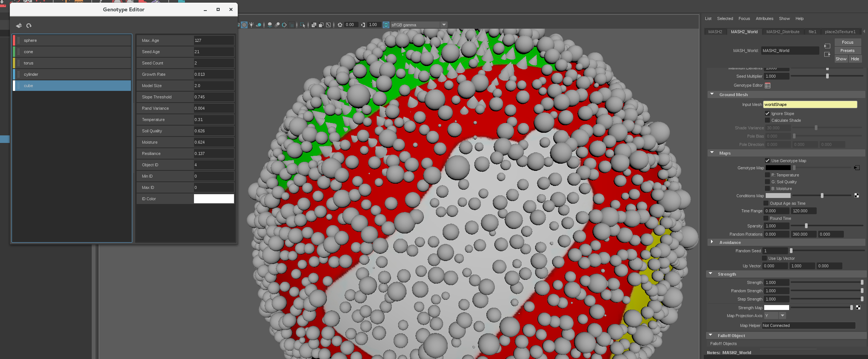Toggle the lighting icon in viewport toolbar
Image resolution: width=868 pixels, height=359 pixels.
pos(251,25)
